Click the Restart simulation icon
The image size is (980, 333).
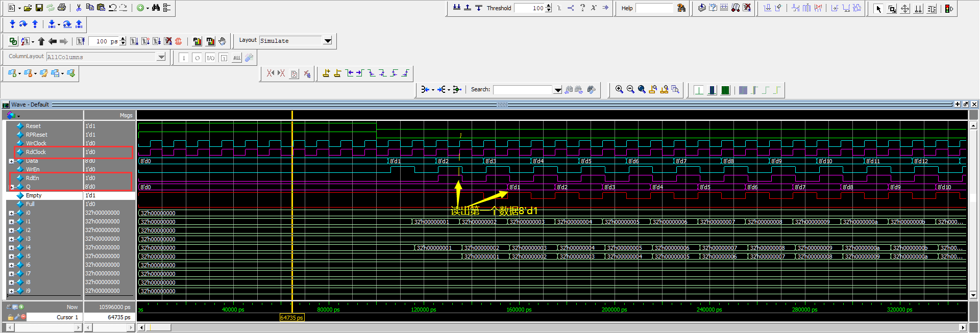[81, 41]
